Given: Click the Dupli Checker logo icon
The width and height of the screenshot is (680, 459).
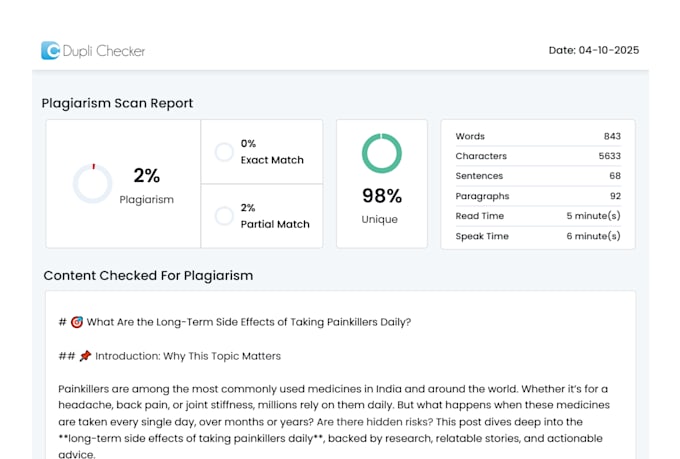Looking at the screenshot, I should [50, 50].
